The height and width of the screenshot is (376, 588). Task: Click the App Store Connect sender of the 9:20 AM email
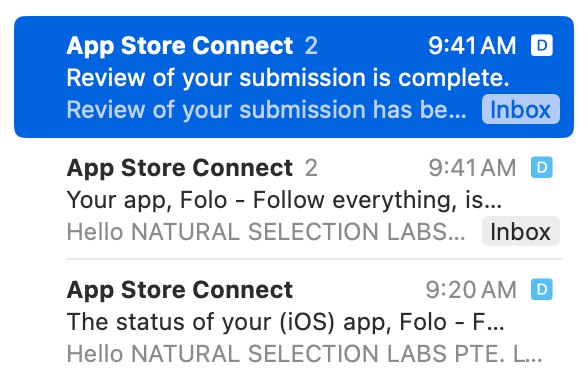[x=180, y=290]
